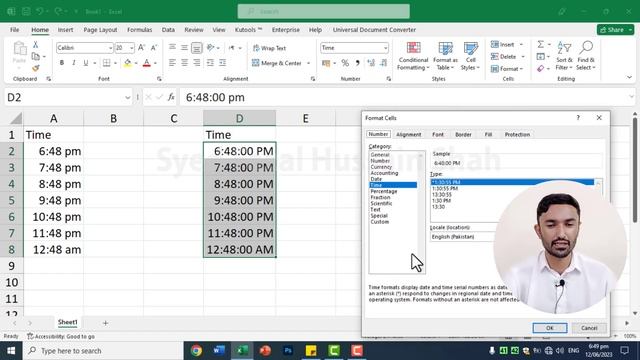This screenshot has width=640, height=360.
Task: Switch to Alignment tab in Format Cells
Action: (409, 134)
